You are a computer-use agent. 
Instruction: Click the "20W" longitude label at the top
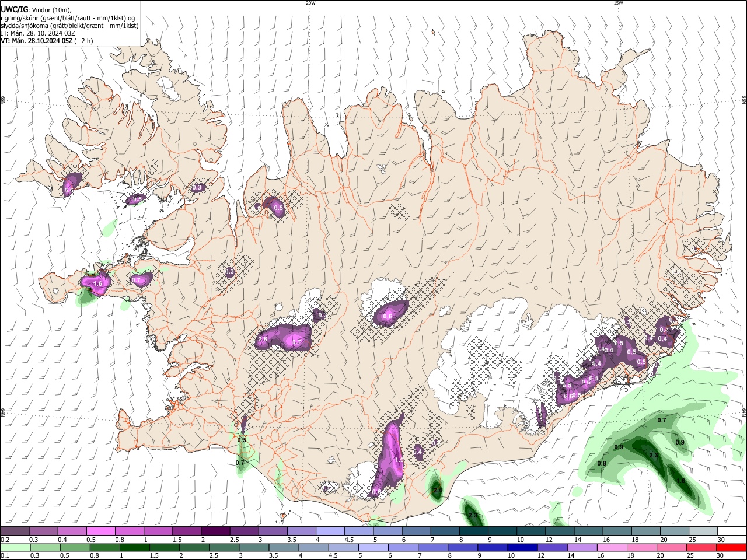coord(310,3)
